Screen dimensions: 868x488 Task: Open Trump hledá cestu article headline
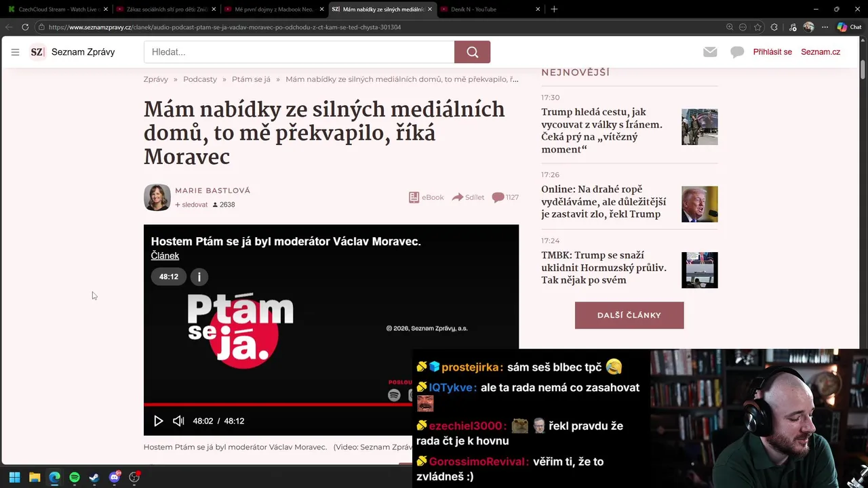[x=602, y=131]
